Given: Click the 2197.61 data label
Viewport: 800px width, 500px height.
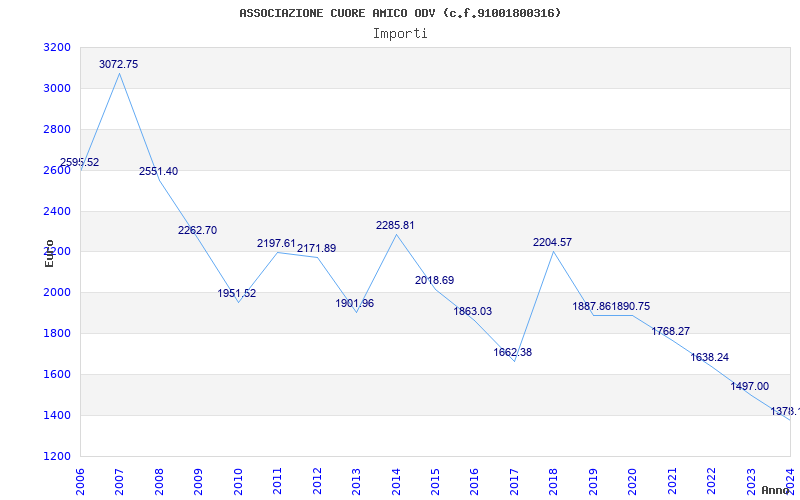Looking at the screenshot, I should (x=276, y=243).
